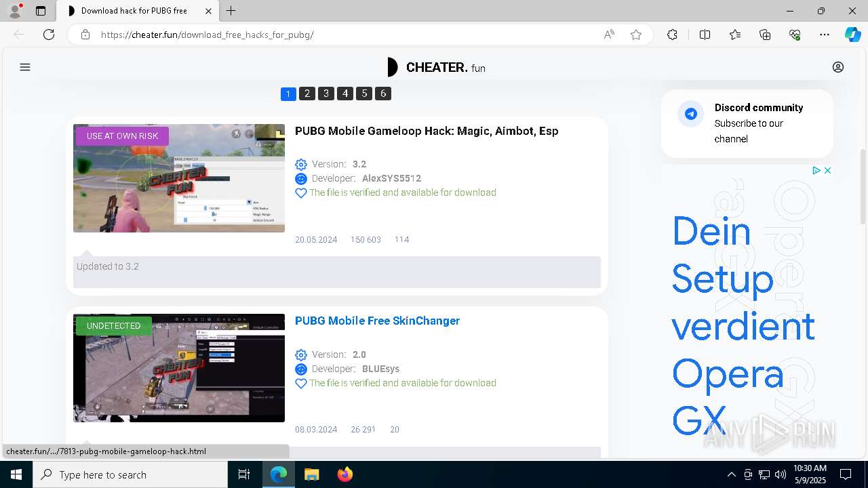Click the USE AT OWN RISK badge
The height and width of the screenshot is (488, 868).
122,136
